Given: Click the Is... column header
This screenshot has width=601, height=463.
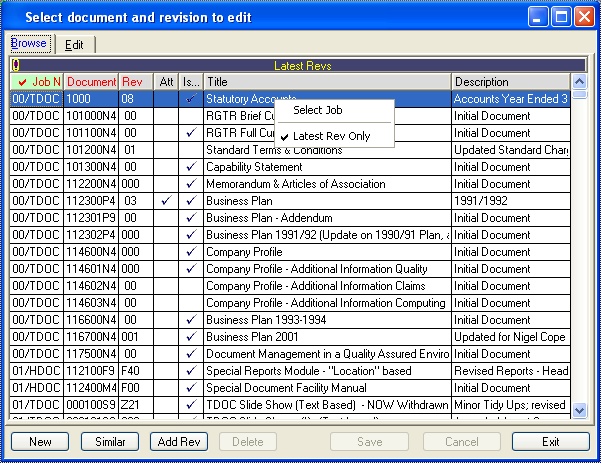Looking at the screenshot, I should [191, 82].
